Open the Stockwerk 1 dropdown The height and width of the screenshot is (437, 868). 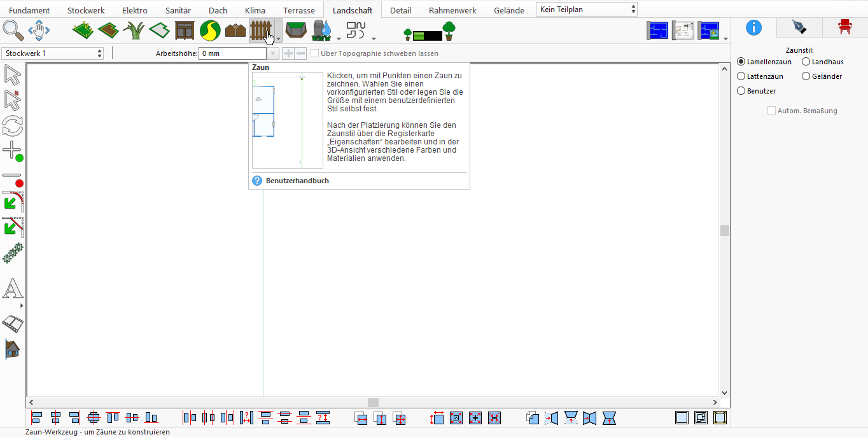pyautogui.click(x=53, y=53)
